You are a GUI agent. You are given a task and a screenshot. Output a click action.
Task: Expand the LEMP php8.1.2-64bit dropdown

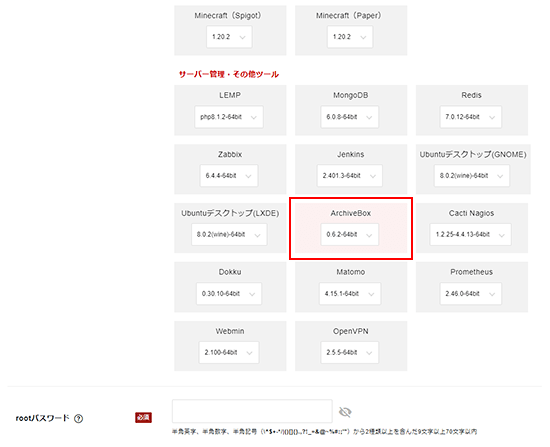point(229,117)
